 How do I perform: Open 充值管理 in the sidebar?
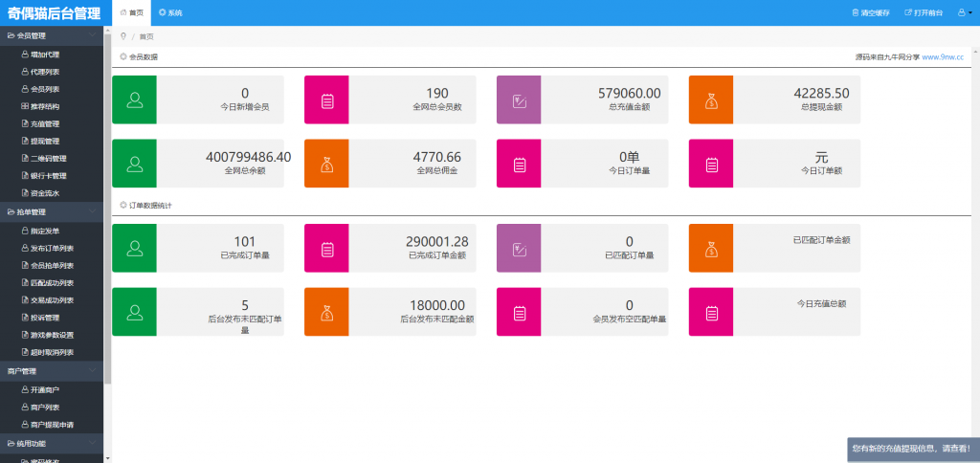click(x=45, y=123)
